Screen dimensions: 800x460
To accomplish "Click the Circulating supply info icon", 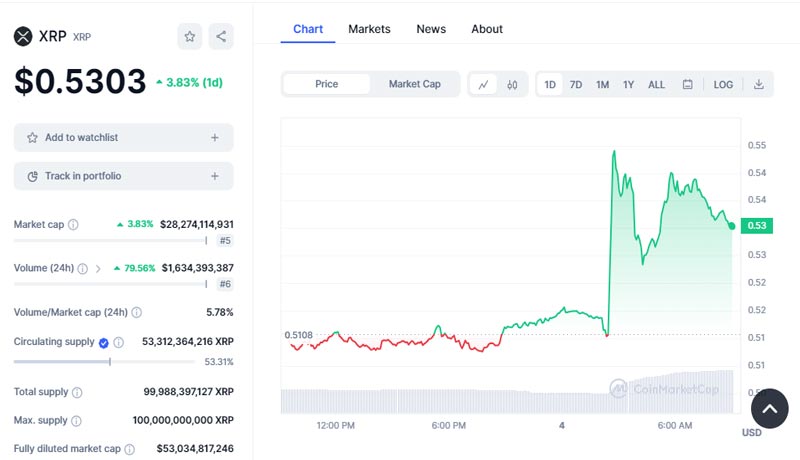I will 118,342.
